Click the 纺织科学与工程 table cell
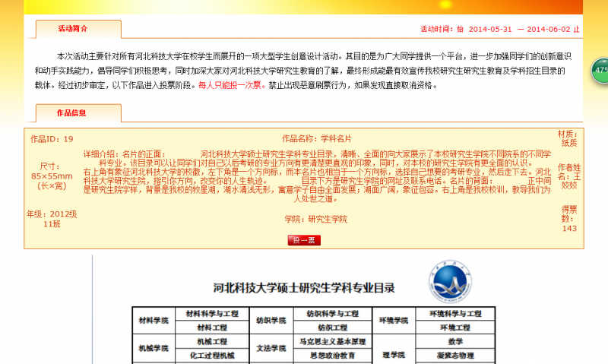This screenshot has width=608, height=364. (333, 314)
